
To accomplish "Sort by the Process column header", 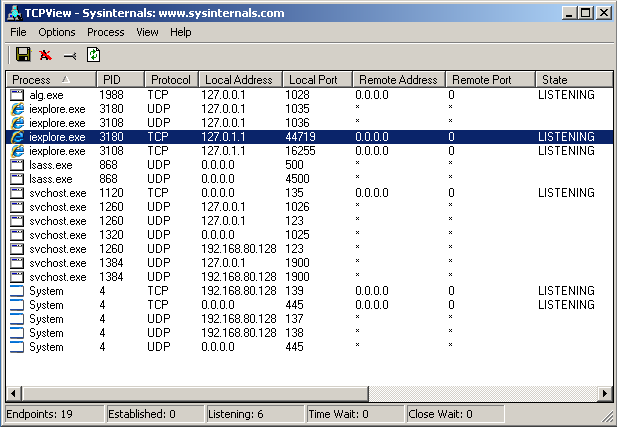I will click(x=51, y=79).
